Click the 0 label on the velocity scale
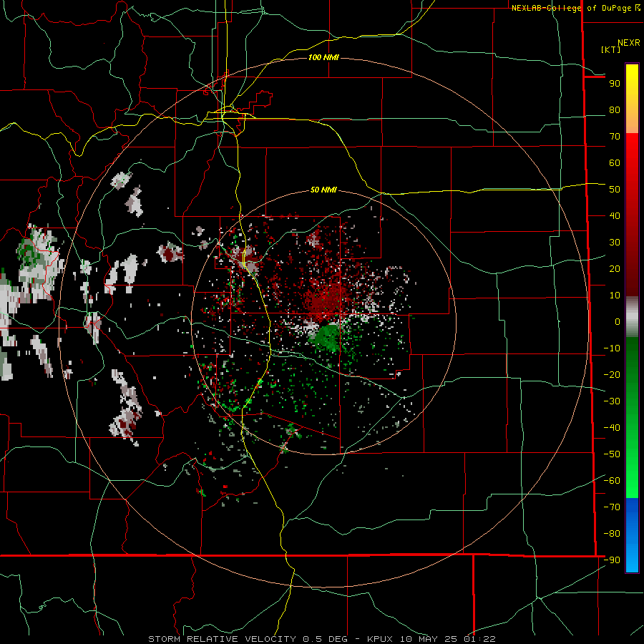The width and height of the screenshot is (644, 644). pyautogui.click(x=618, y=322)
